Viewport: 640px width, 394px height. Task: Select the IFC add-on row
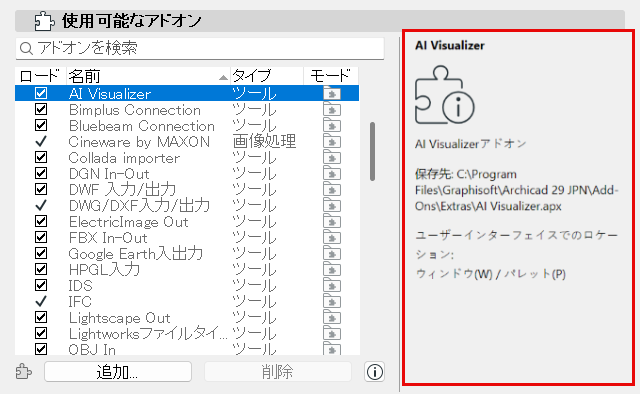tap(187, 301)
